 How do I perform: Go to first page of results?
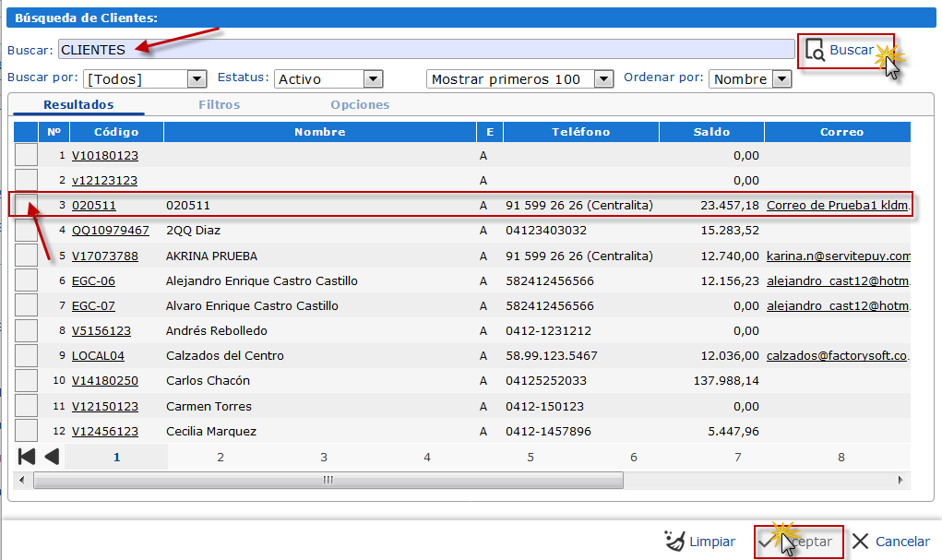pos(27,456)
